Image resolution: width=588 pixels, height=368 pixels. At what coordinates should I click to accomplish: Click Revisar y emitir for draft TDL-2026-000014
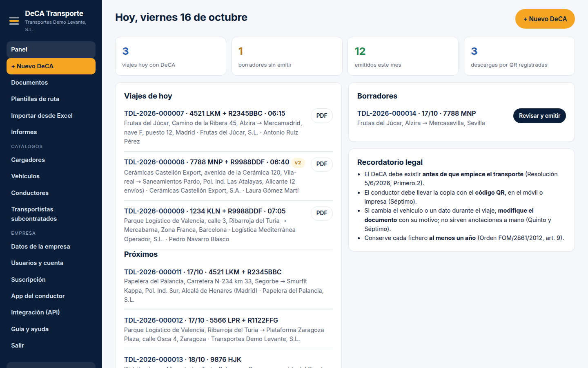539,116
